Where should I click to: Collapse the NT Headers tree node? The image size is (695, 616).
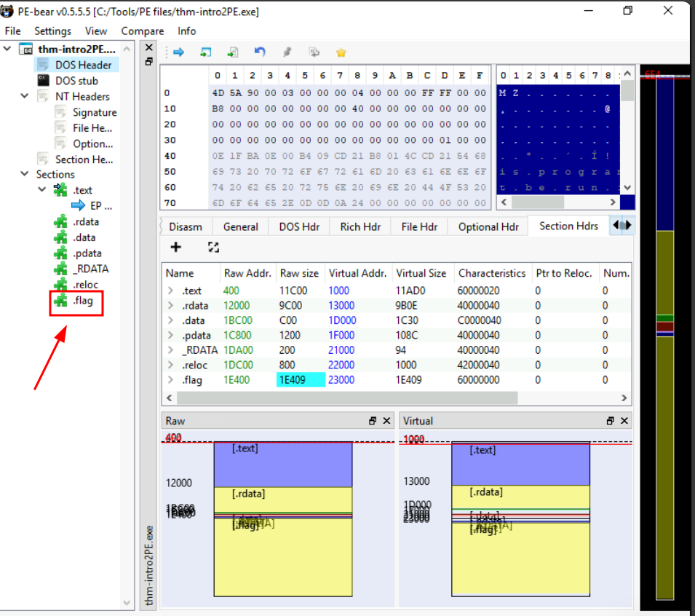tap(25, 96)
